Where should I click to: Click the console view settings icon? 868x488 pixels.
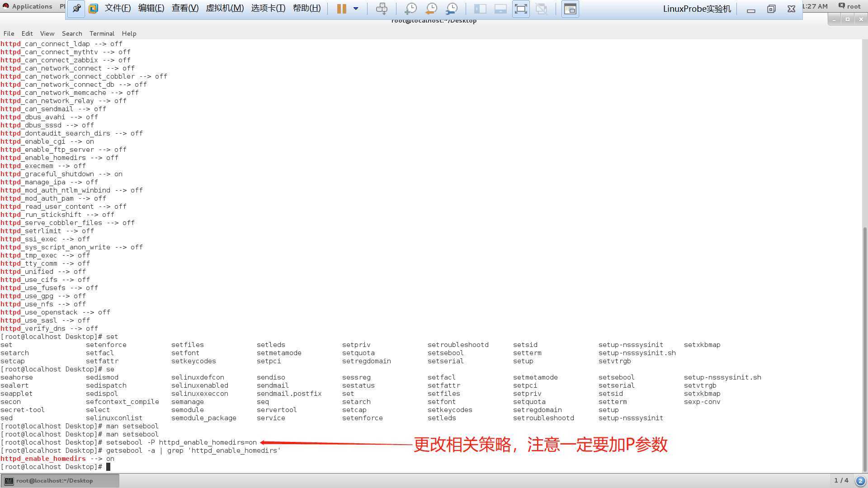570,9
